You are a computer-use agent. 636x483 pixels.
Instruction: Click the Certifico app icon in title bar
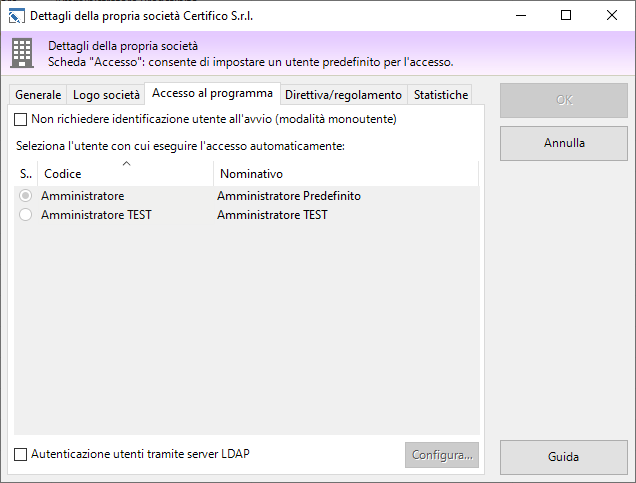pos(16,15)
